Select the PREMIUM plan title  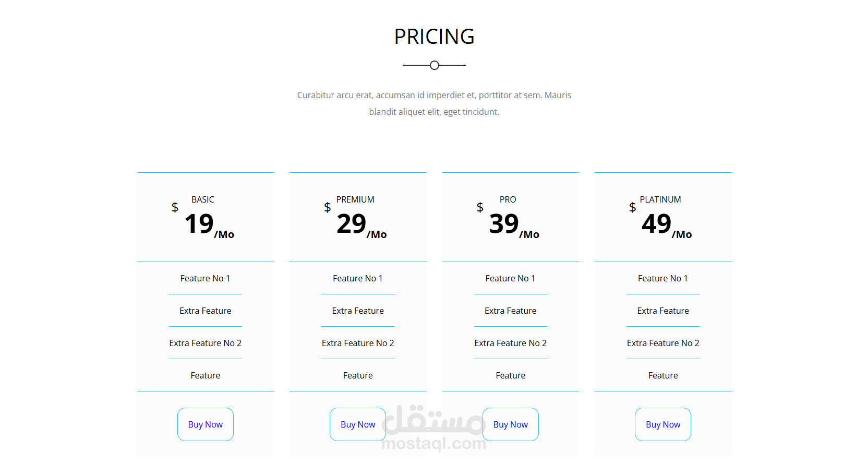tap(355, 199)
